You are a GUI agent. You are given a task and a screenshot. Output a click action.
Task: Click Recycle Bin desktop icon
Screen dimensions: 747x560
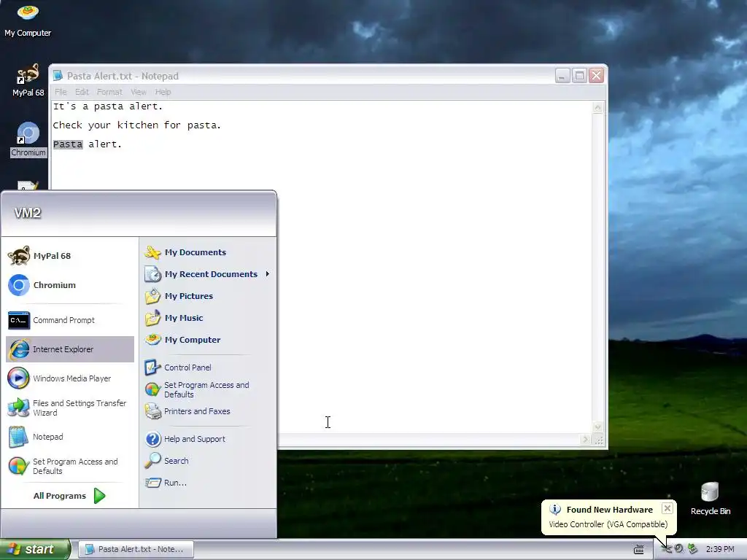[x=711, y=499]
